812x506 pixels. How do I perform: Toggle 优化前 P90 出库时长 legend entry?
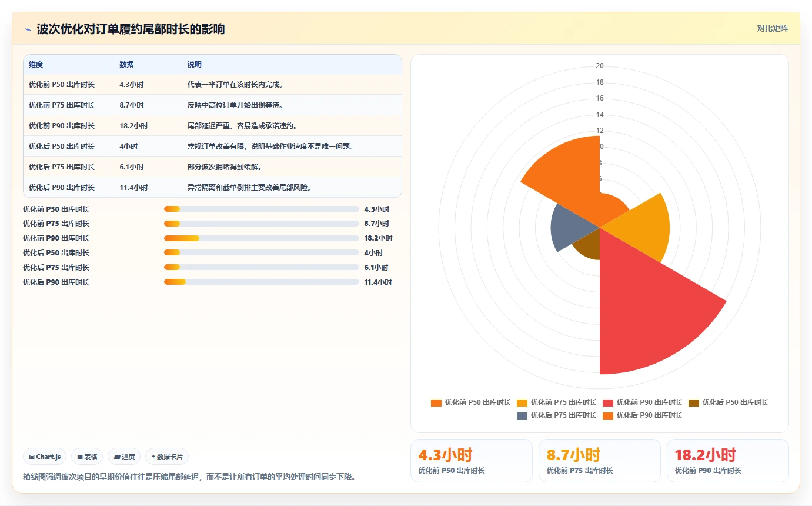point(643,403)
